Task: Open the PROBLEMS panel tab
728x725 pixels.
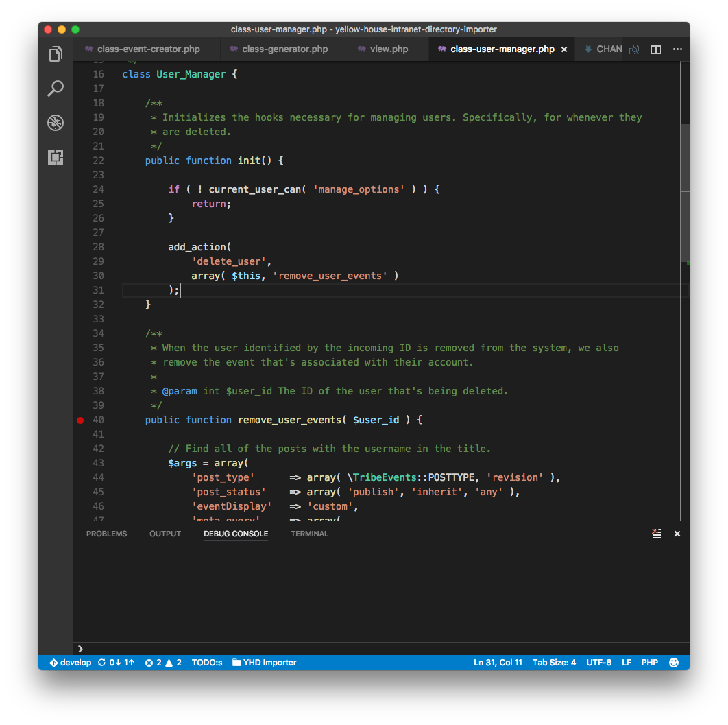Action: pos(106,534)
